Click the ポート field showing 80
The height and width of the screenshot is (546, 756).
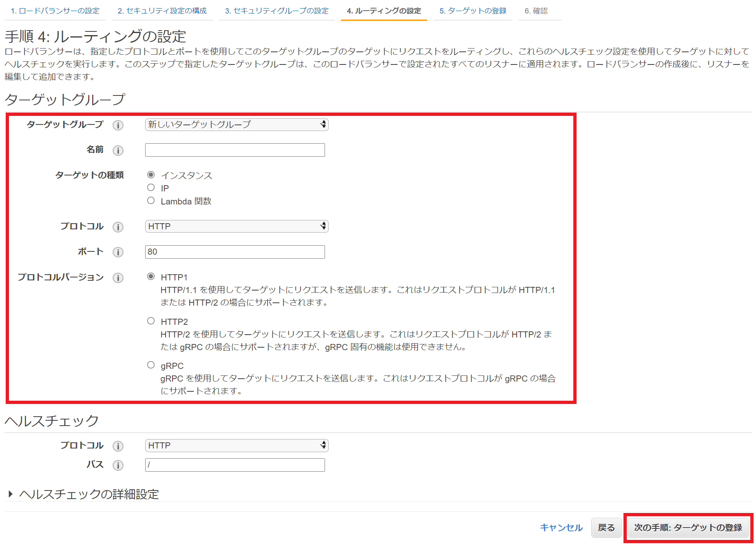(235, 252)
